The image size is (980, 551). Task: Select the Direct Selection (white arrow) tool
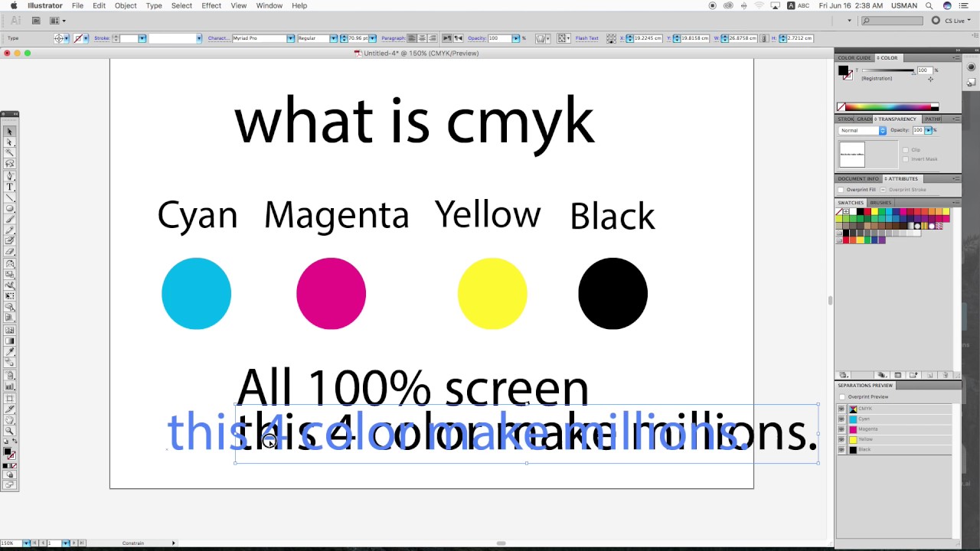(x=9, y=142)
